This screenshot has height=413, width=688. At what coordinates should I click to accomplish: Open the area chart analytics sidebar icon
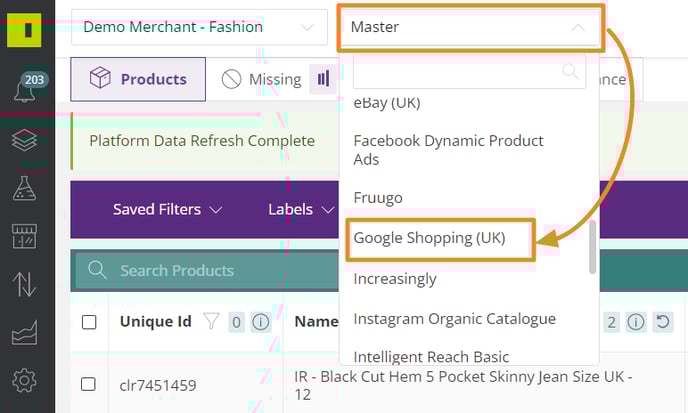pyautogui.click(x=24, y=332)
